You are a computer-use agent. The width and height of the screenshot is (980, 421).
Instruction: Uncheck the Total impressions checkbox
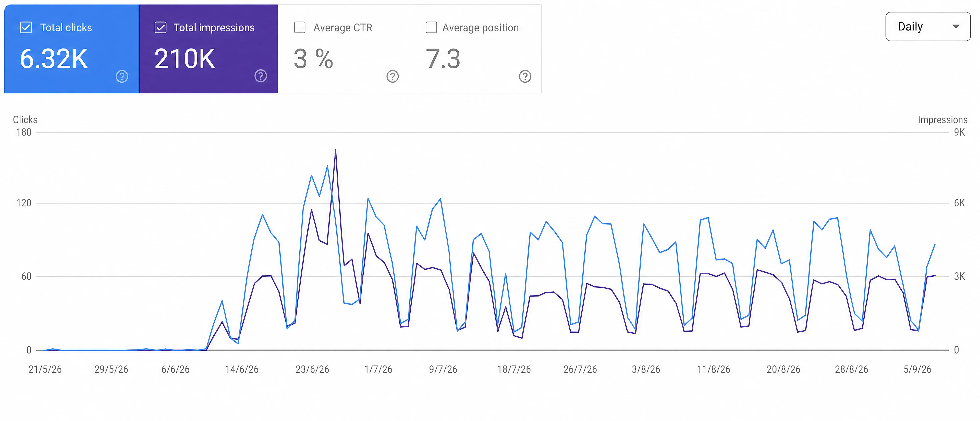[x=161, y=28]
